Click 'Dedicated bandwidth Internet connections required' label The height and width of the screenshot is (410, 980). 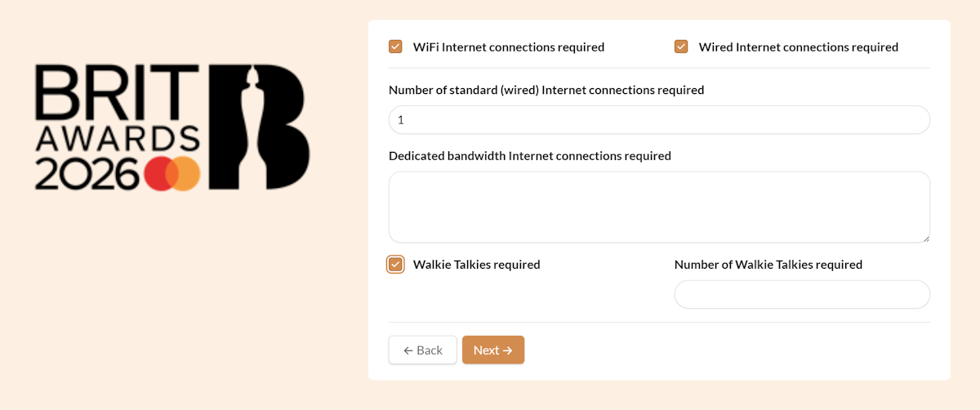click(529, 156)
